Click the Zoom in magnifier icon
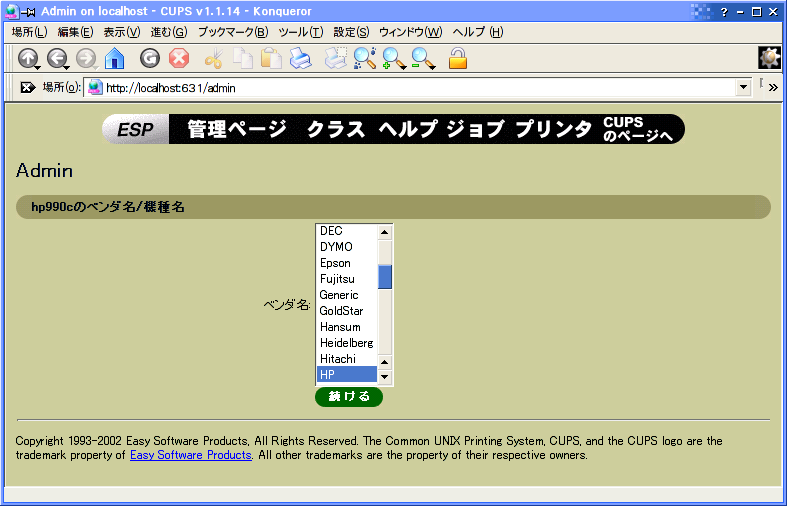Viewport: 787px width, 506px height. [393, 58]
